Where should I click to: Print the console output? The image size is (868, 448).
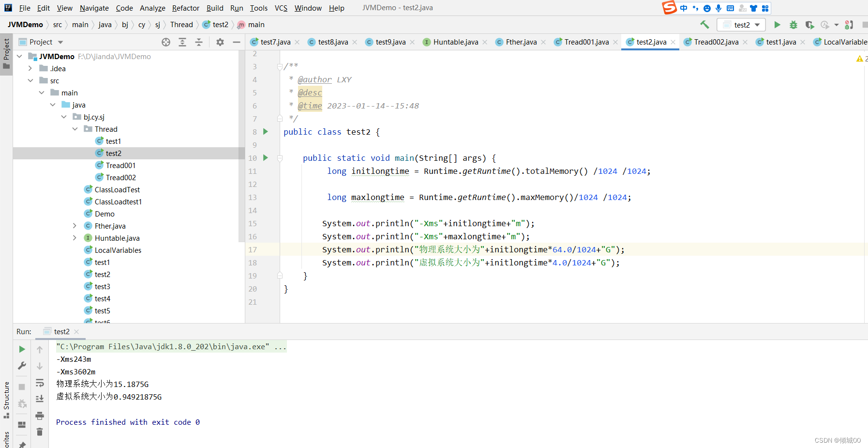(x=40, y=416)
